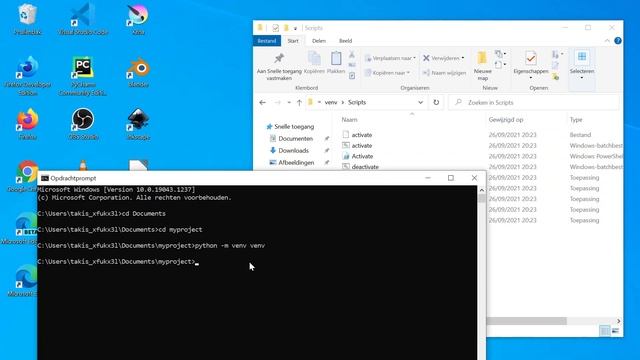
Task: Click the properties checkmark icon in Explorer title bar
Action: pos(276,28)
